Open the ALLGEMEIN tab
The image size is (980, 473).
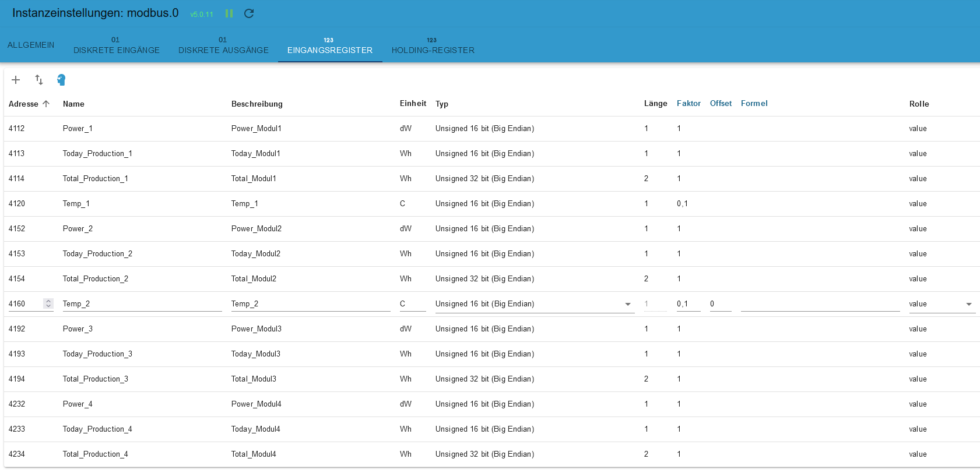[x=31, y=45]
